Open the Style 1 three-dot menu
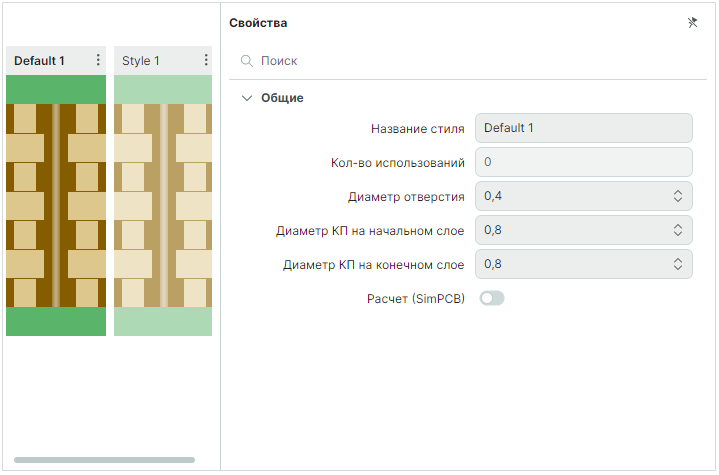The width and height of the screenshot is (719, 475). pyautogui.click(x=205, y=61)
